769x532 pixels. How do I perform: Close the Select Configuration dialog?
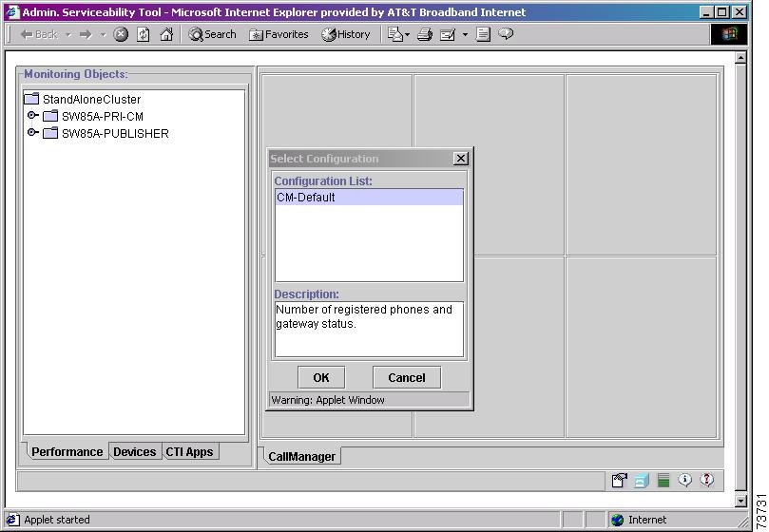(460, 159)
